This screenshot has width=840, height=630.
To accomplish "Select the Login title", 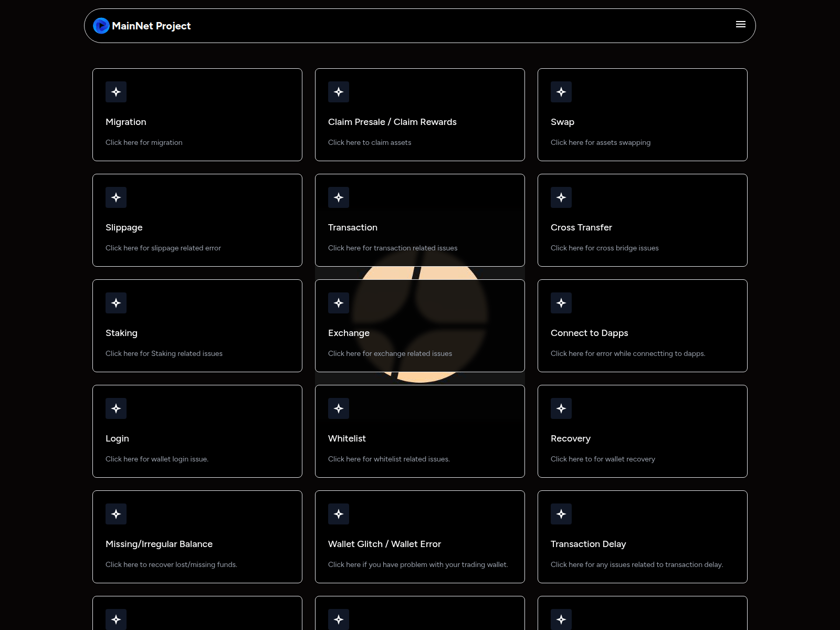I will (x=117, y=438).
